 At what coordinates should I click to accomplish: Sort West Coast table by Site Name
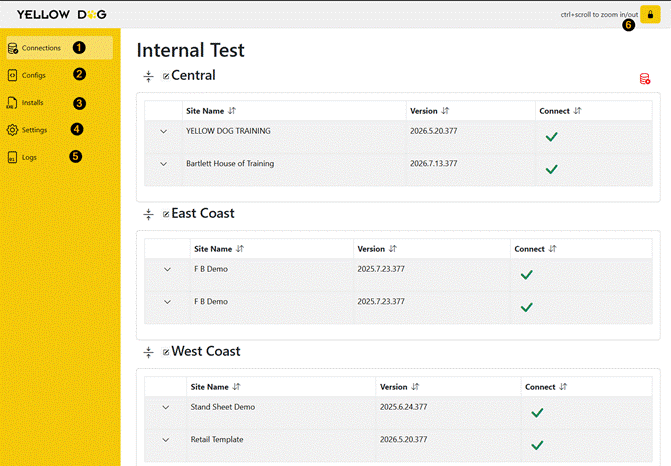[x=236, y=387]
